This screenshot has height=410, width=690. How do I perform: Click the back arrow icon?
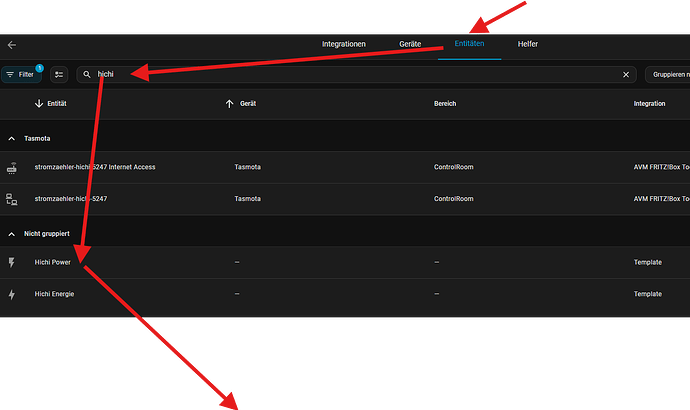(12, 45)
